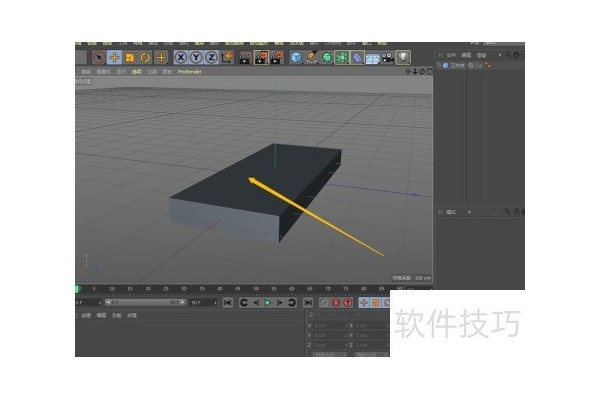Click the end frame 90 F field
The image size is (600, 400).
204,303
